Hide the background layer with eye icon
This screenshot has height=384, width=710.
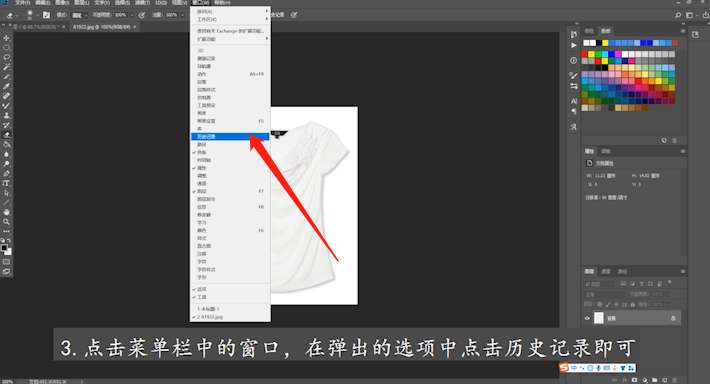point(587,318)
